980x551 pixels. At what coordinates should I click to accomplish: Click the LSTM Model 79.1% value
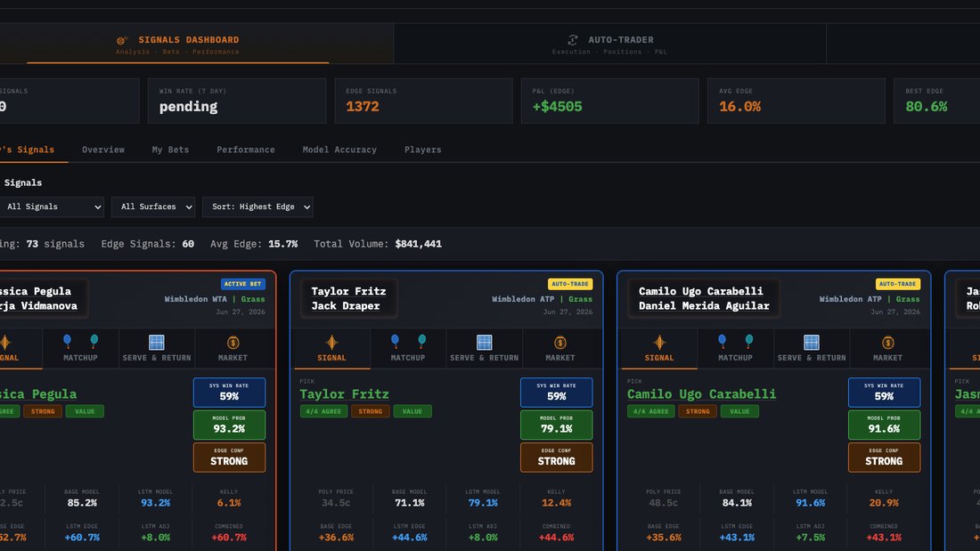pos(483,503)
